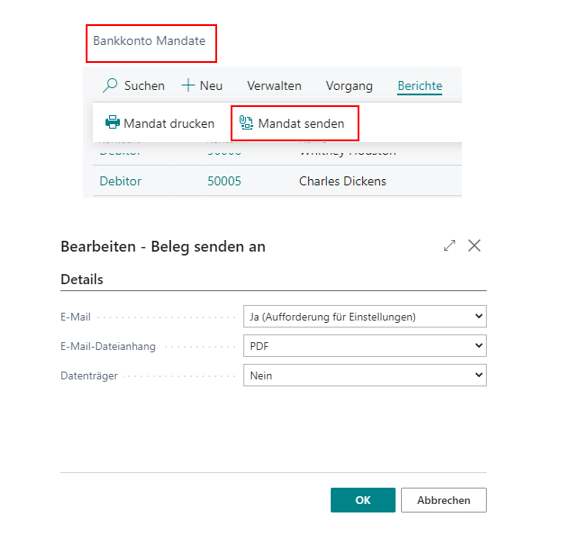Click the Abbrechen button

point(444,500)
